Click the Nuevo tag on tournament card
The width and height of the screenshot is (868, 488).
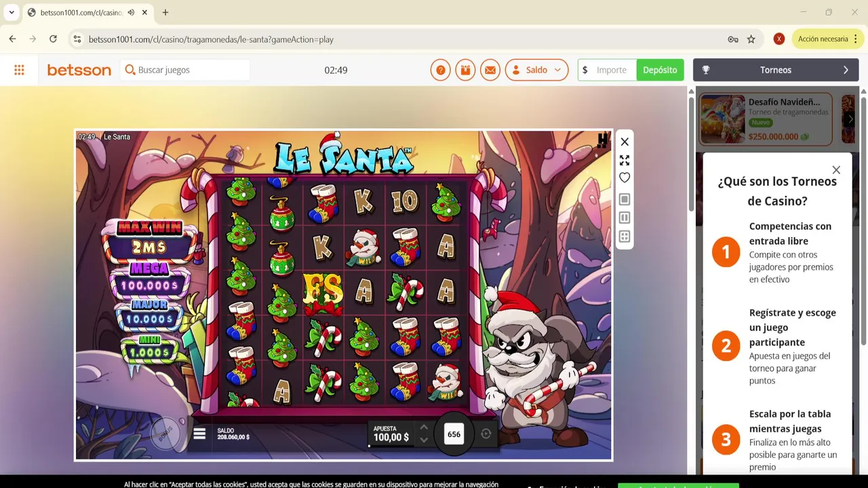760,123
